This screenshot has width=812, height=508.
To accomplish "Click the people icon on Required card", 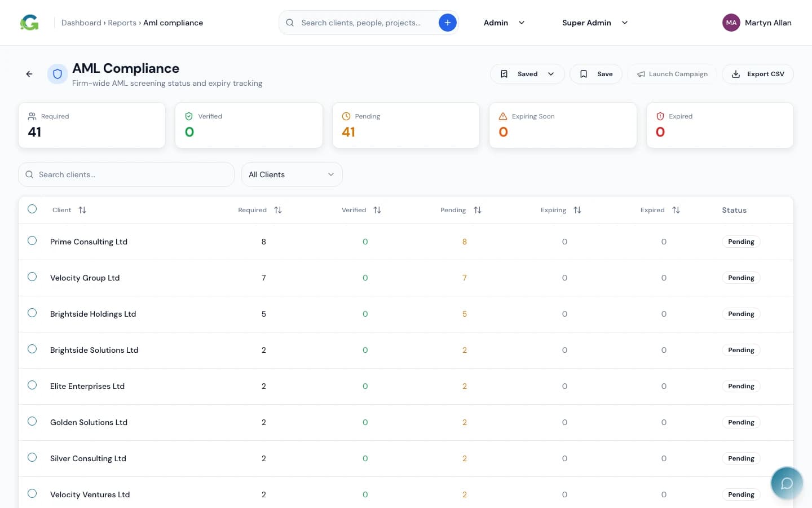I will [x=32, y=116].
